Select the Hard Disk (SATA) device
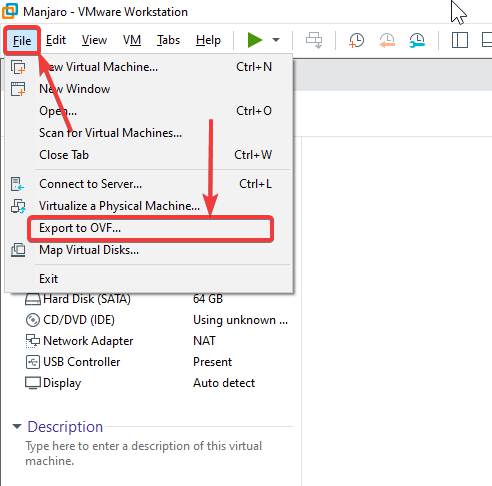492x486 pixels. point(87,299)
